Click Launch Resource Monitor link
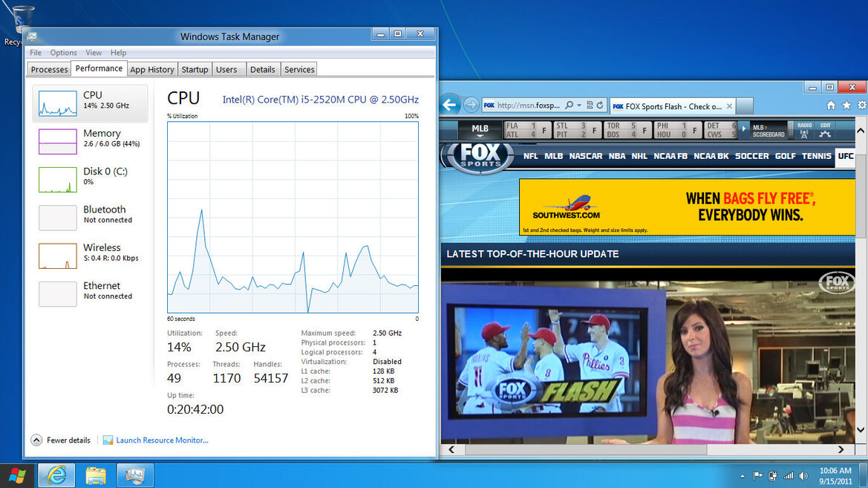Viewport: 868px width, 488px height. coord(162,440)
